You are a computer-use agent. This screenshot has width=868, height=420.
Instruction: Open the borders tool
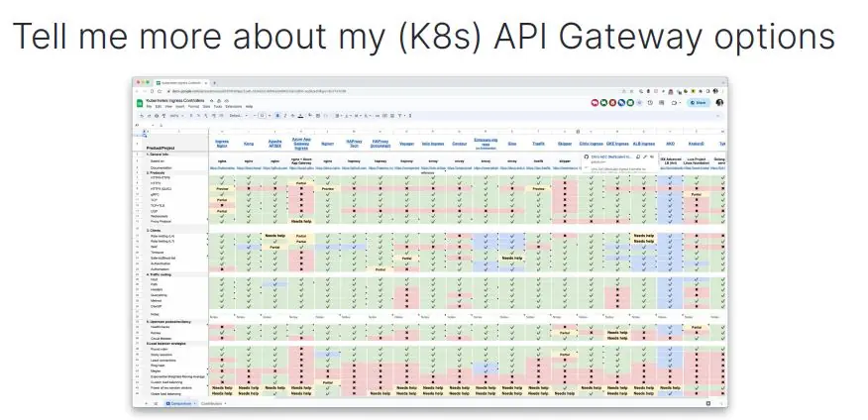[x=318, y=116]
